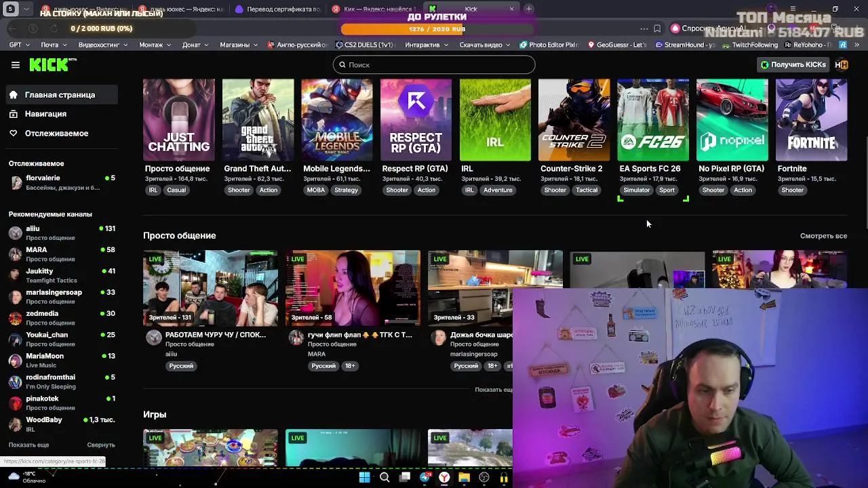Open Respect RP (GTA) category cover

416,120
